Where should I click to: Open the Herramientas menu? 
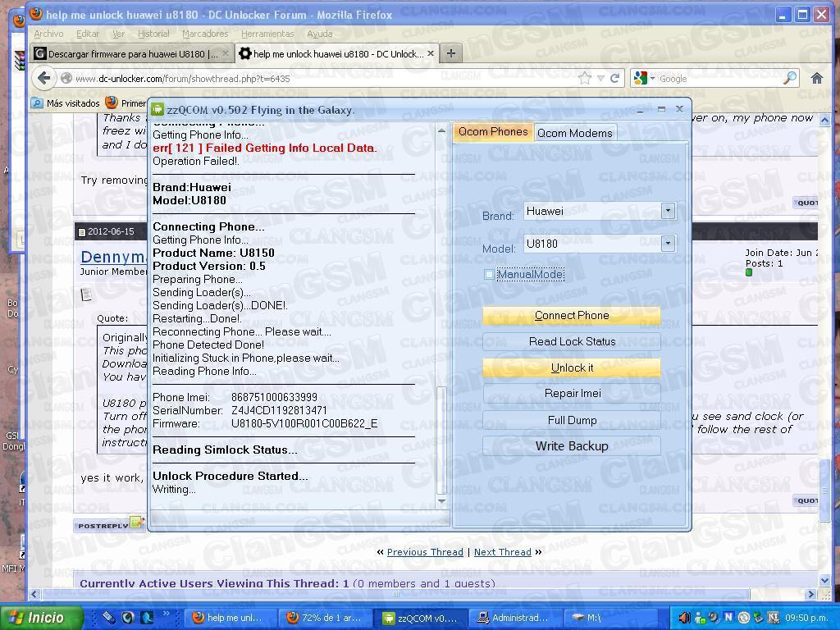pos(267,34)
